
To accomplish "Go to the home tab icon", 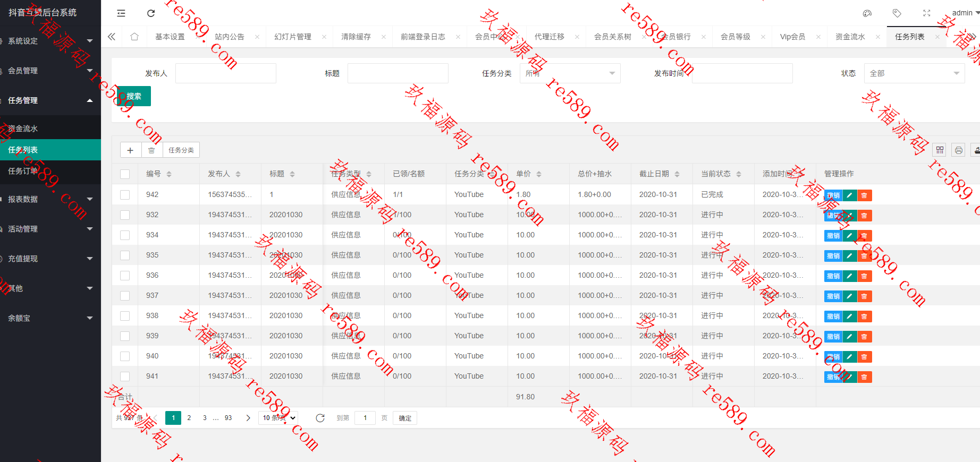I will (x=134, y=37).
